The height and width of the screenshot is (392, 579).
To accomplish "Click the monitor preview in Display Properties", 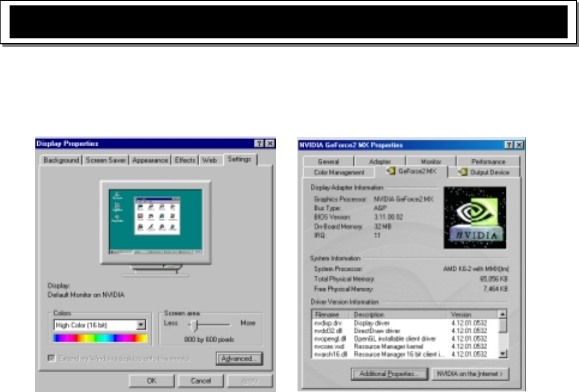I will (155, 222).
